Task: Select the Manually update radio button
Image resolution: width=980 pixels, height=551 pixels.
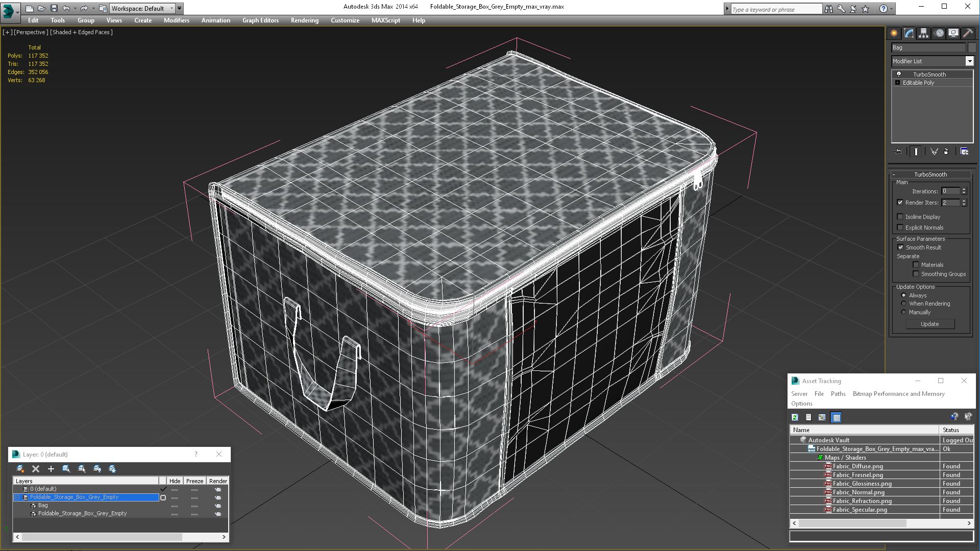Action: [x=903, y=312]
